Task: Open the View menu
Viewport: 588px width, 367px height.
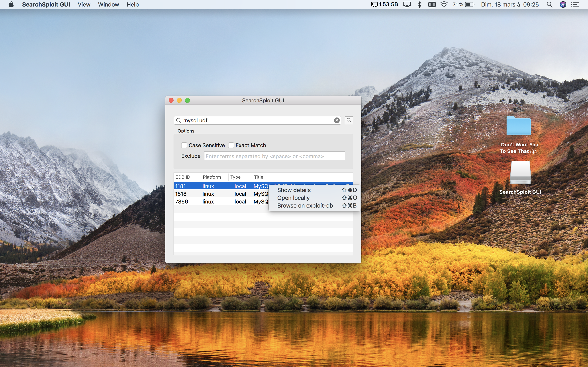Action: [x=84, y=5]
